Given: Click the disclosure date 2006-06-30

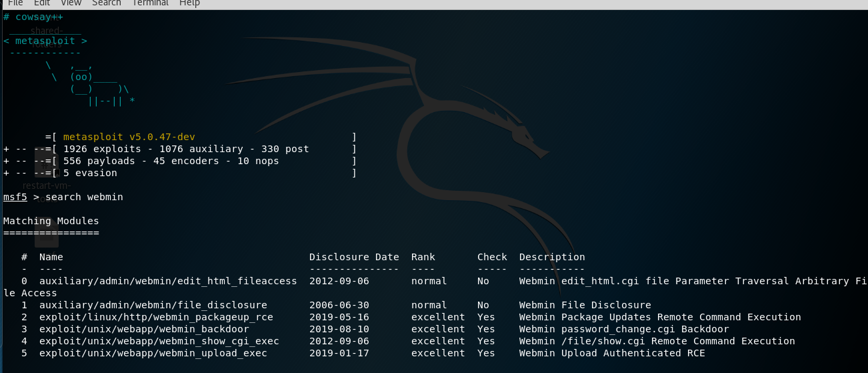Looking at the screenshot, I should (x=339, y=306).
